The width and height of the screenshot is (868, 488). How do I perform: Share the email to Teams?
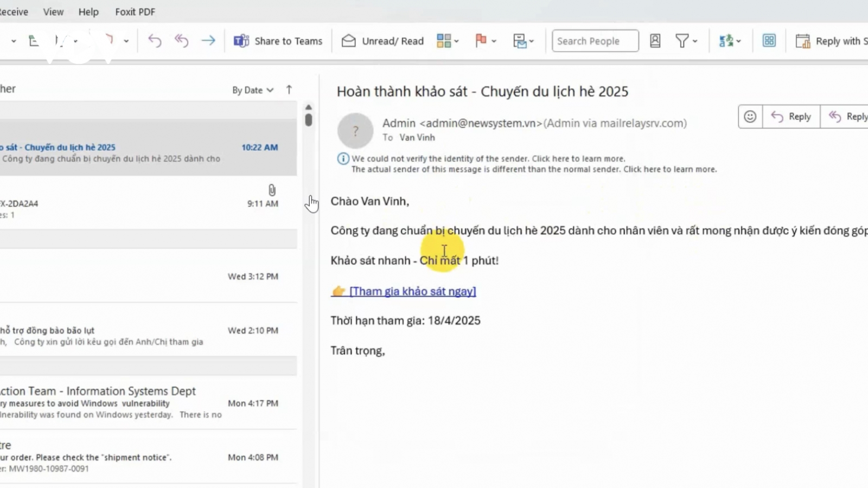[x=278, y=41]
